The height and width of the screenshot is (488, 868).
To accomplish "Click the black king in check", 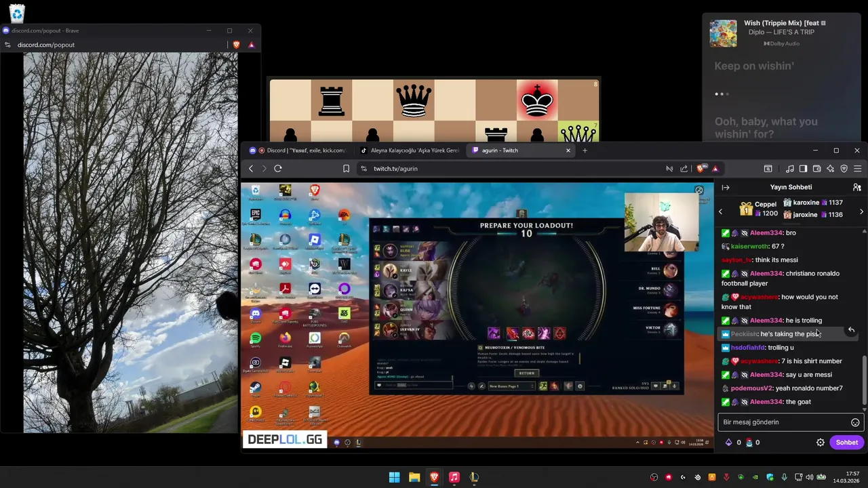I will (x=537, y=100).
